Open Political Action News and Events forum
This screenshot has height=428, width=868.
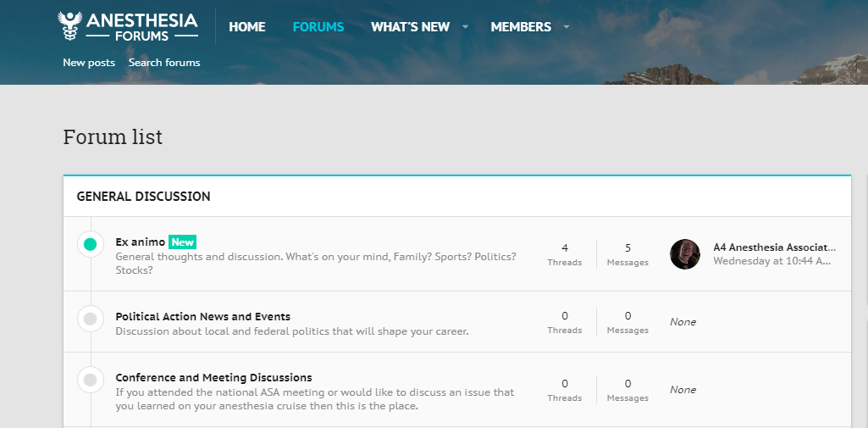click(203, 317)
